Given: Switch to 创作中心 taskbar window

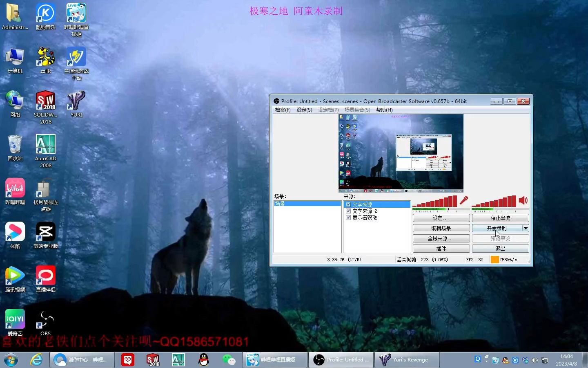Looking at the screenshot, I should click(82, 360).
